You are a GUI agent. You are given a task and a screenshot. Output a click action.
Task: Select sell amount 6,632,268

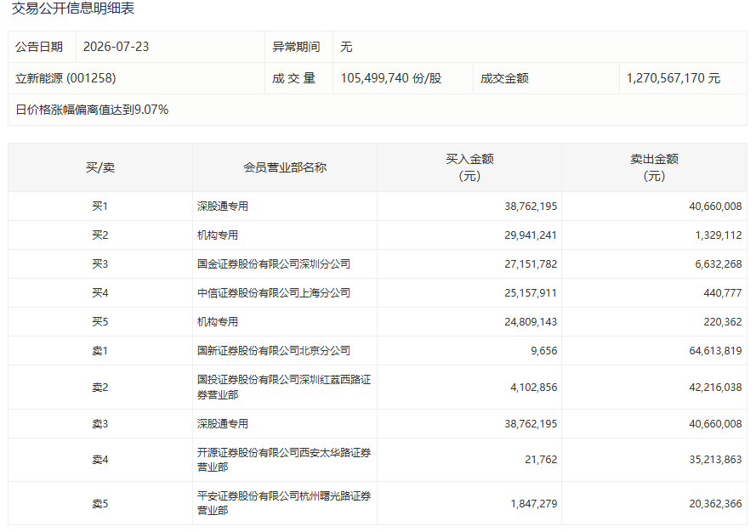click(719, 264)
